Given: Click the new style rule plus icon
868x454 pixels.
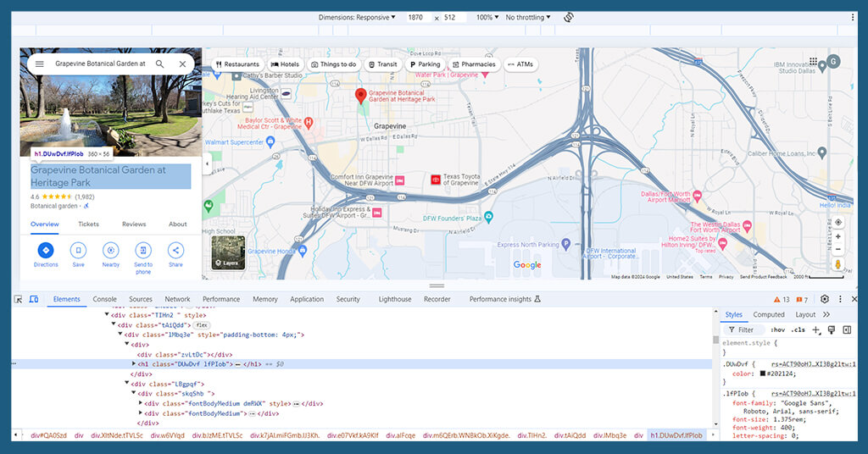Looking at the screenshot, I should tap(816, 330).
